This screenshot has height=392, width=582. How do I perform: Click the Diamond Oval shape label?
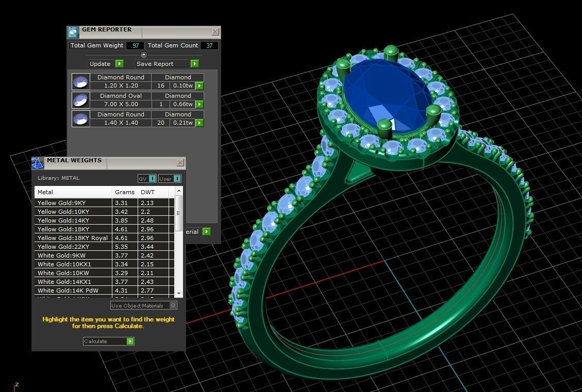pos(121,96)
